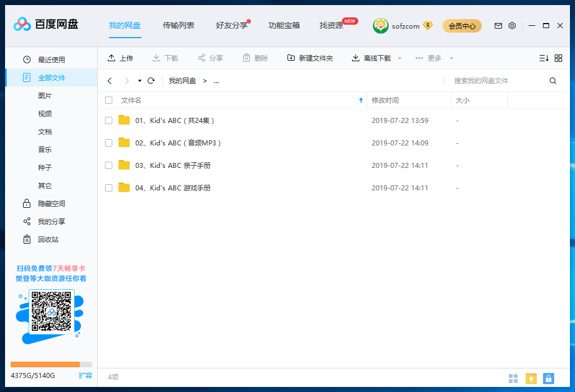The width and height of the screenshot is (575, 392).
Task: Click the 会员中心 button
Action: [462, 26]
